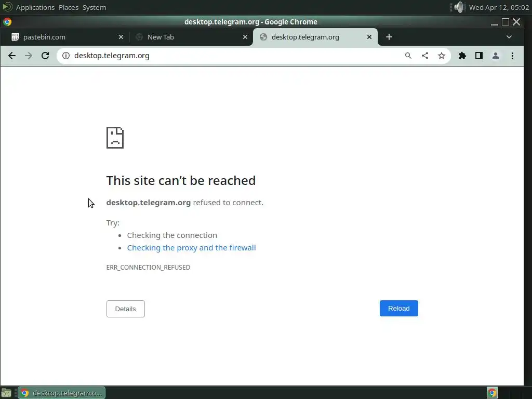Open the Places menu
Image resolution: width=532 pixels, height=399 pixels.
coord(69,7)
